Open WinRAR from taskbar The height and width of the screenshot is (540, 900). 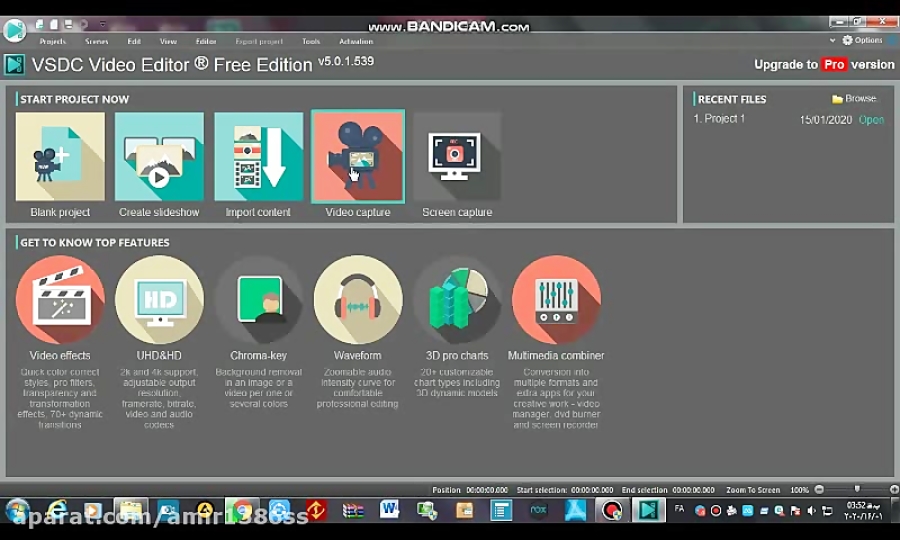[x=353, y=510]
